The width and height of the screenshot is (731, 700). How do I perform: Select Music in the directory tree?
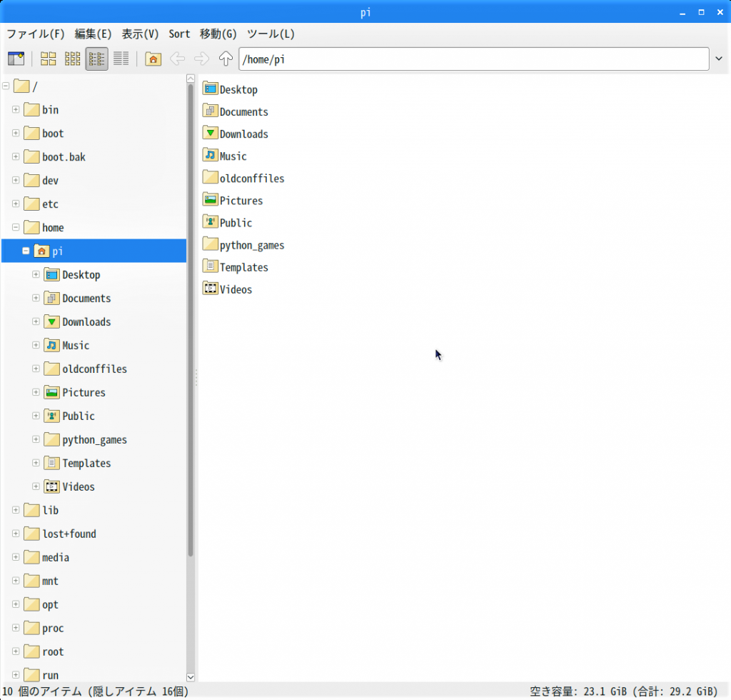click(76, 346)
